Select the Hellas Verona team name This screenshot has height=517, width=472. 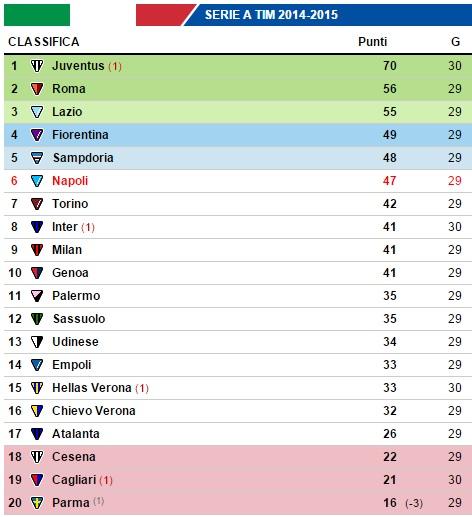coord(92,388)
